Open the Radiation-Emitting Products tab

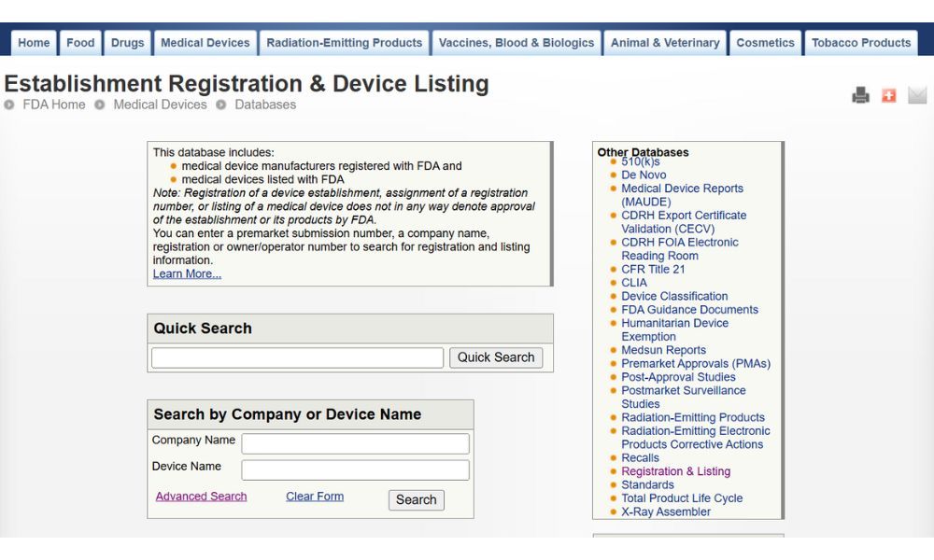[x=345, y=43]
